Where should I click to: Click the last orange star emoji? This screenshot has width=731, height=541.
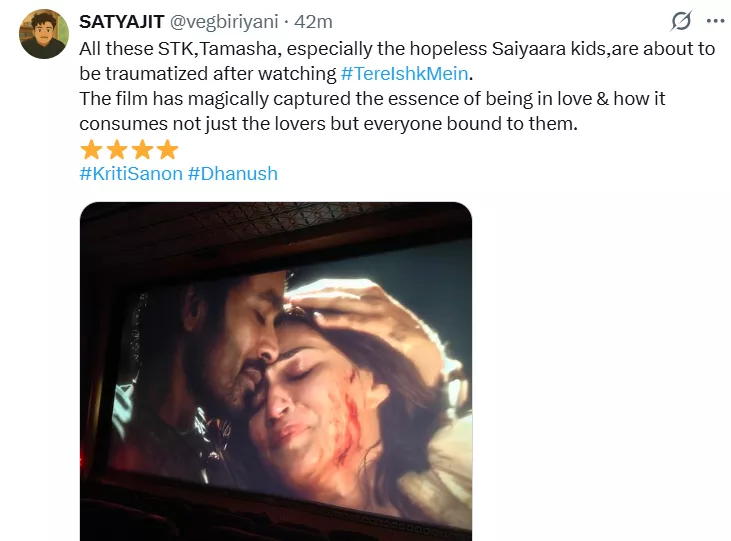point(167,150)
